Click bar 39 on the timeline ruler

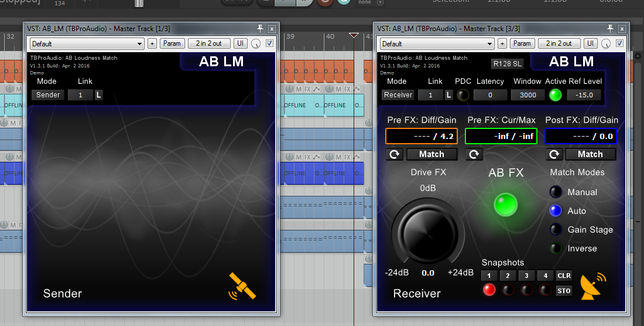[x=290, y=36]
